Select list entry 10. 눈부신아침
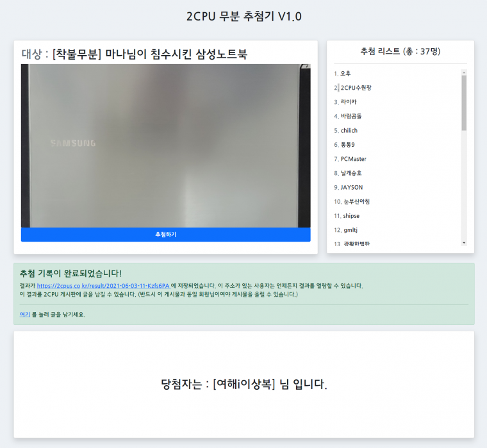487x448 pixels. click(x=352, y=202)
